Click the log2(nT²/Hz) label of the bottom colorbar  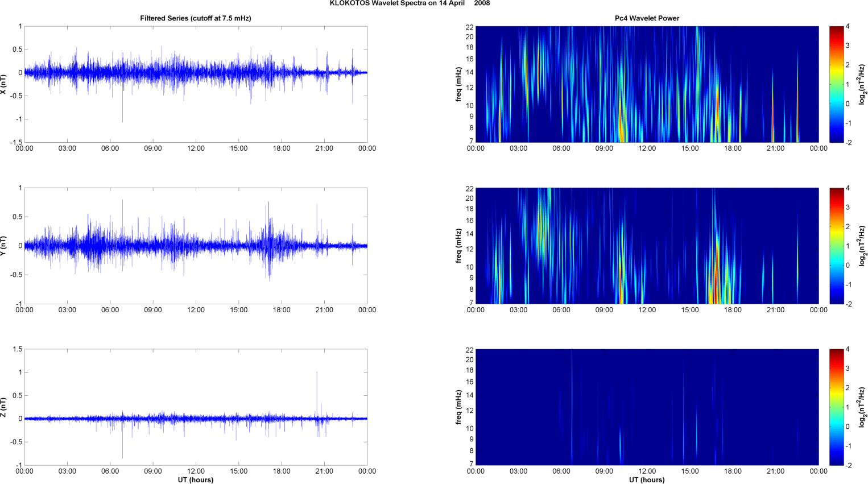pyautogui.click(x=863, y=407)
